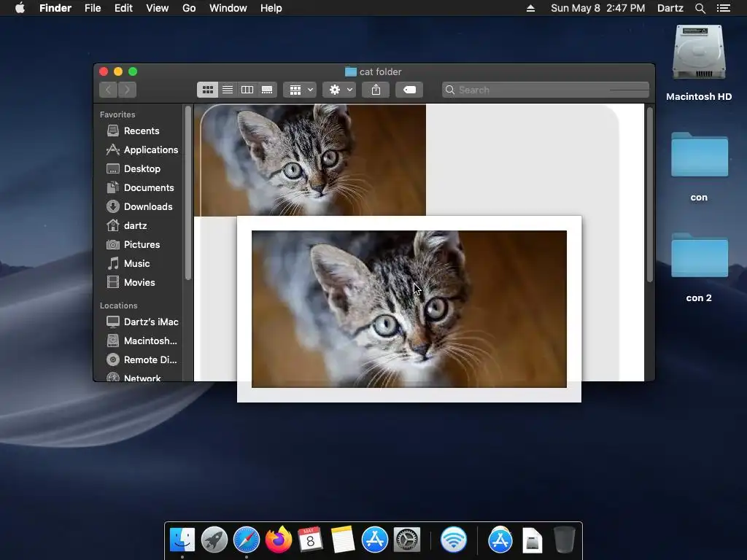Open Notes from the Dock
This screenshot has width=747, height=560.
[343, 540]
